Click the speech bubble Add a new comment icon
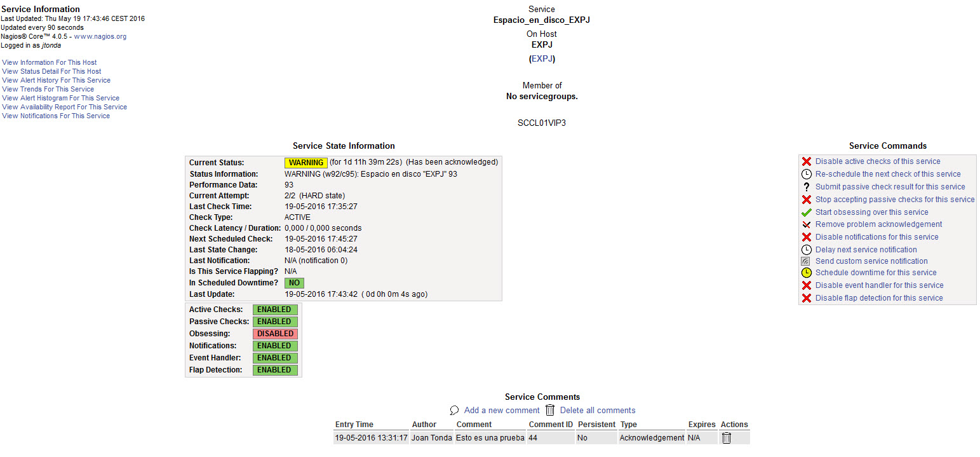The width and height of the screenshot is (980, 457). [454, 411]
